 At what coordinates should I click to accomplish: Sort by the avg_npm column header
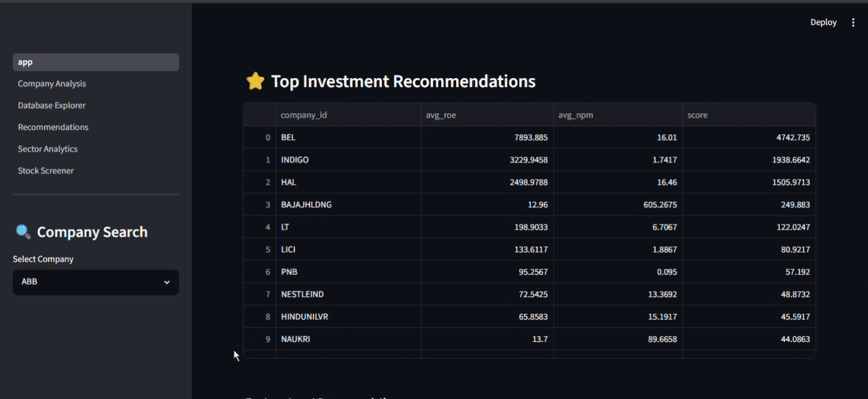618,115
